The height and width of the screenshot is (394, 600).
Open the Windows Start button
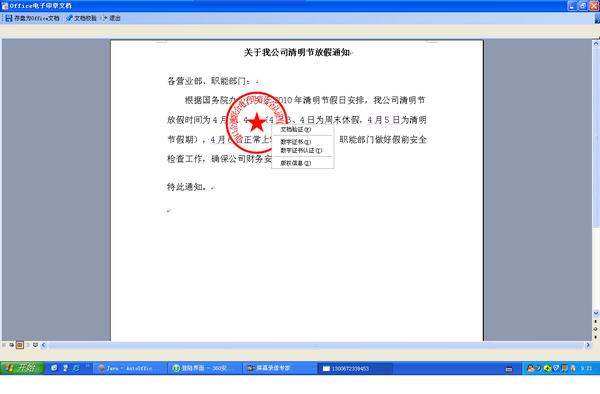(23, 368)
